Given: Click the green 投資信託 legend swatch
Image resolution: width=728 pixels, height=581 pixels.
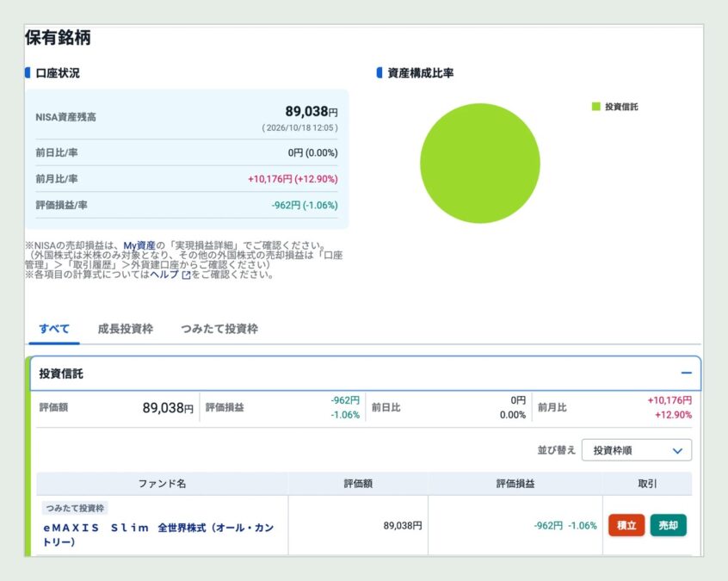Looking at the screenshot, I should coord(596,107).
